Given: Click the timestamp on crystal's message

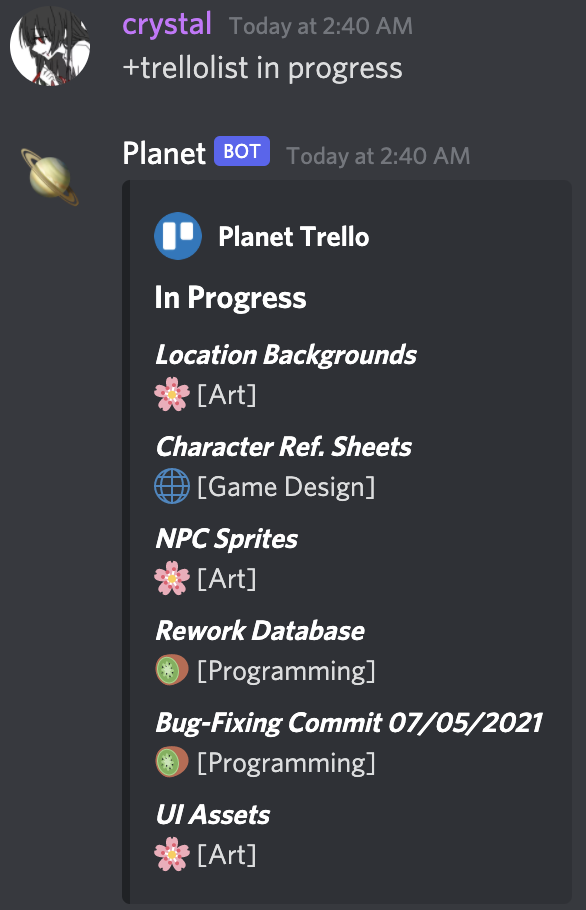Looking at the screenshot, I should (319, 26).
